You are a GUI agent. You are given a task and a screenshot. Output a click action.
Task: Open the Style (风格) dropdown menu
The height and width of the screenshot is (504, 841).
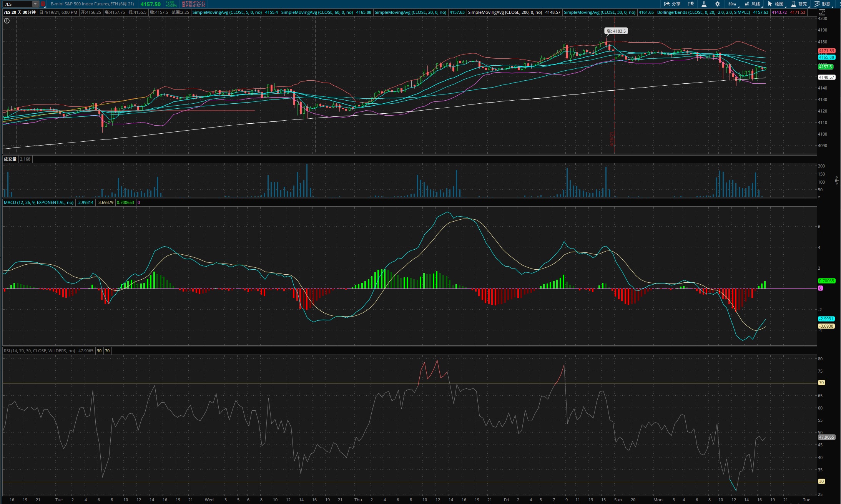(753, 4)
